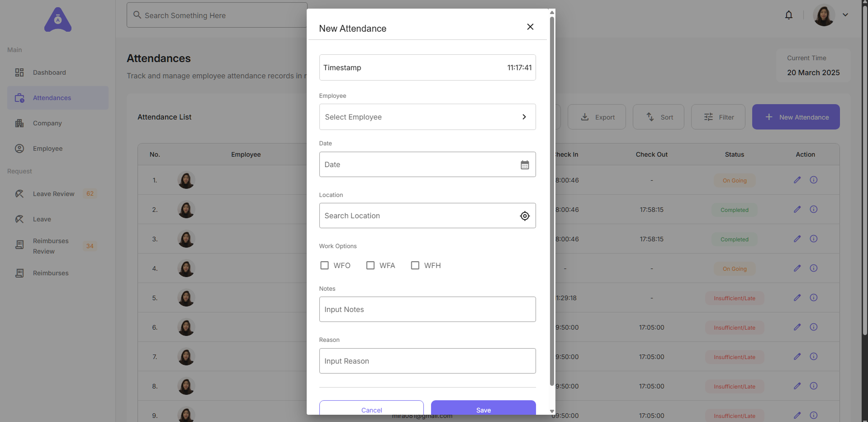Click Cancel in the New Attendance dialog
The width and height of the screenshot is (868, 422).
pyautogui.click(x=372, y=408)
